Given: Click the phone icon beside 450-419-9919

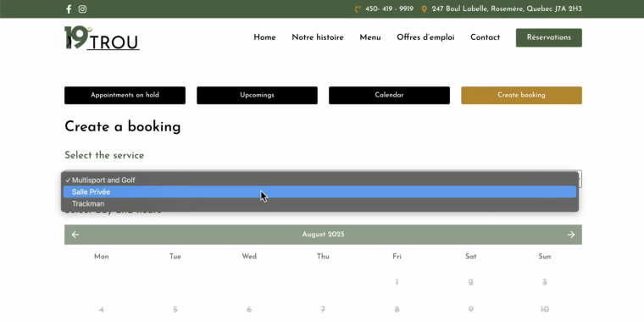Looking at the screenshot, I should [x=358, y=9].
